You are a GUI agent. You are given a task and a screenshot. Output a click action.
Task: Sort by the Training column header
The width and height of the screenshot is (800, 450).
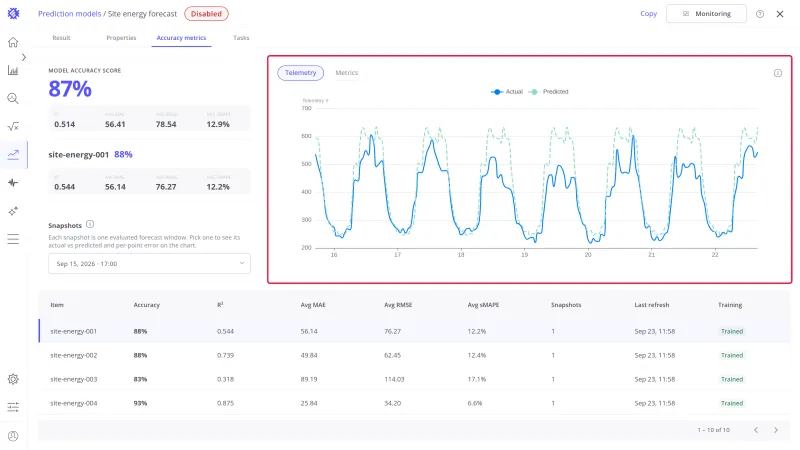730,305
